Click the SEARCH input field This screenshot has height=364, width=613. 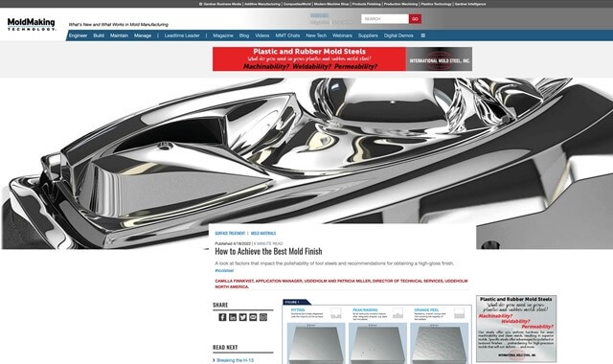click(x=385, y=19)
